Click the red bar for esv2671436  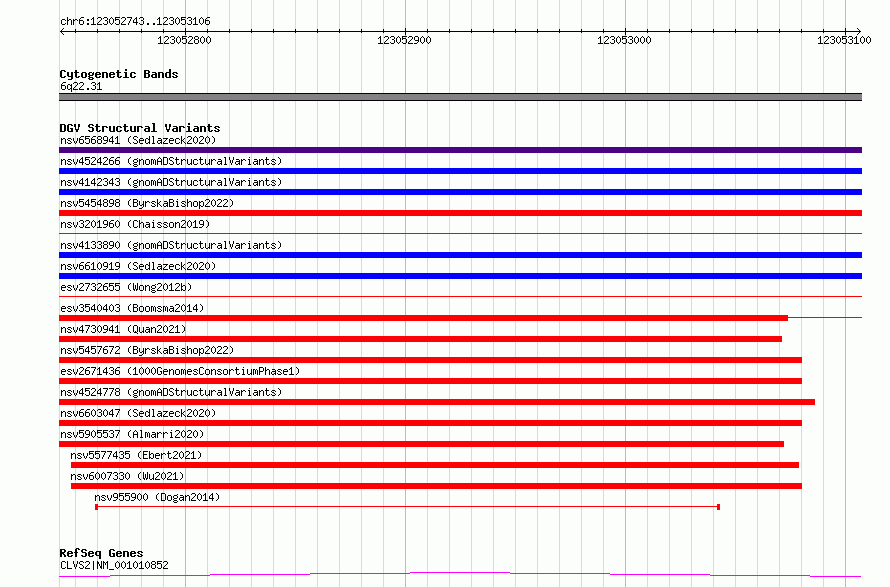[430, 381]
